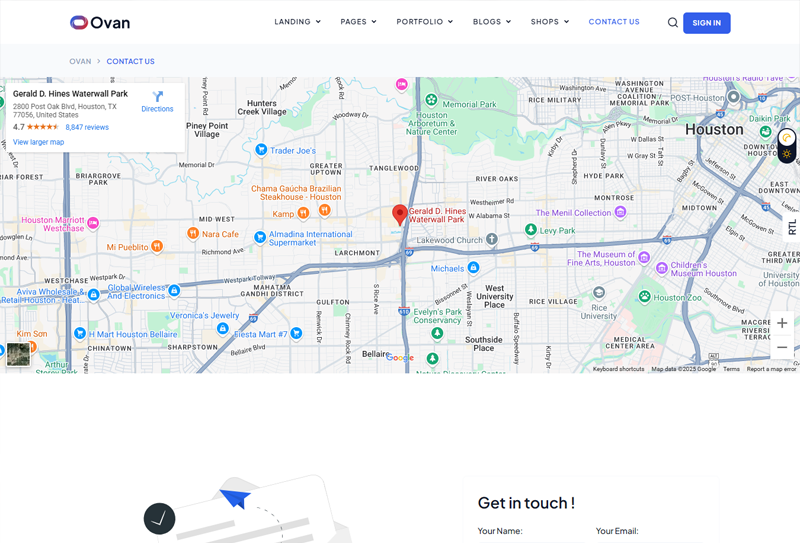The width and height of the screenshot is (800, 543).
Task: Click the POST Houston marker
Action: click(x=733, y=96)
